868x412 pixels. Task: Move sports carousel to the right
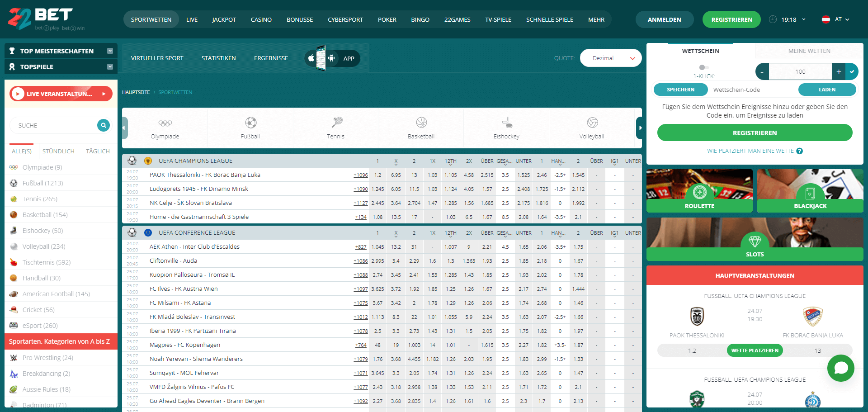(639, 128)
